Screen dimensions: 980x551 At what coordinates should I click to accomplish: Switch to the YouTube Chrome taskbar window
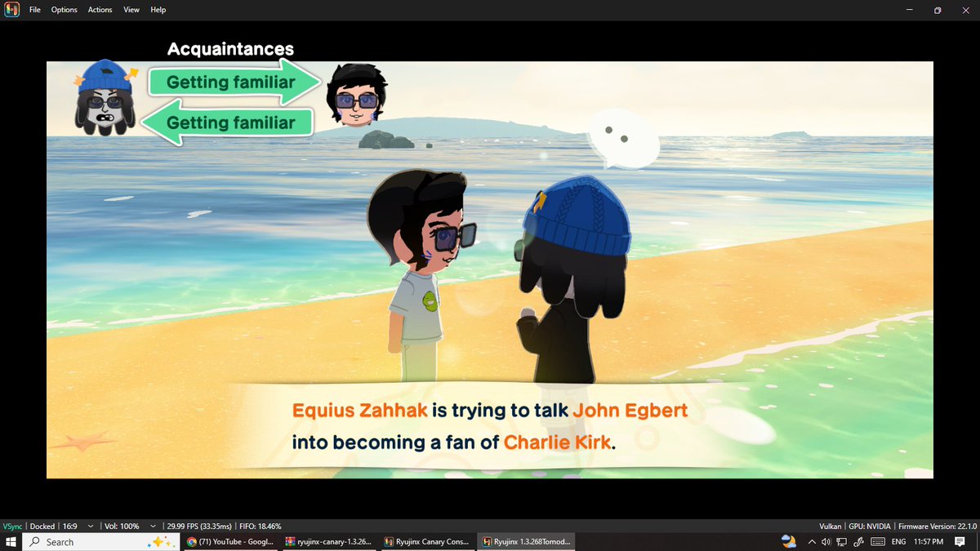click(x=230, y=542)
